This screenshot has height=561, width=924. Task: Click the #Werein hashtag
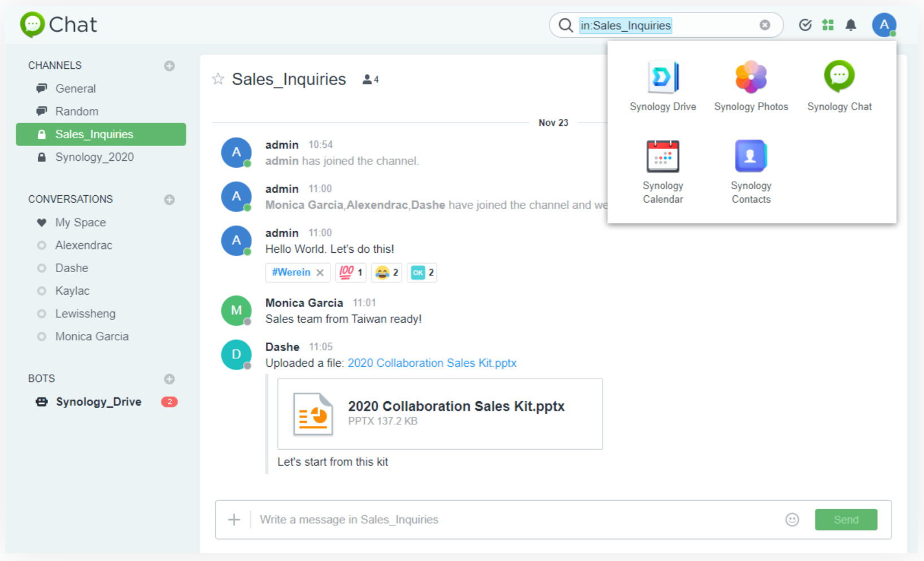coord(291,272)
